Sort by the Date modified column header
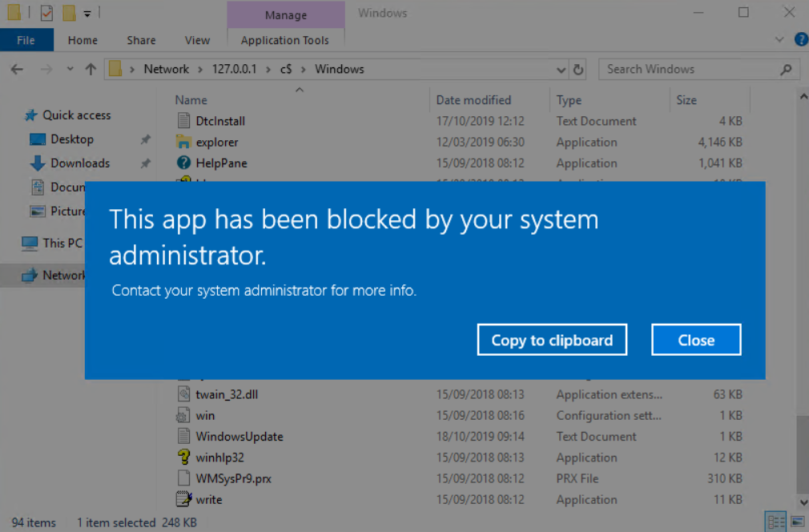 tap(473, 100)
